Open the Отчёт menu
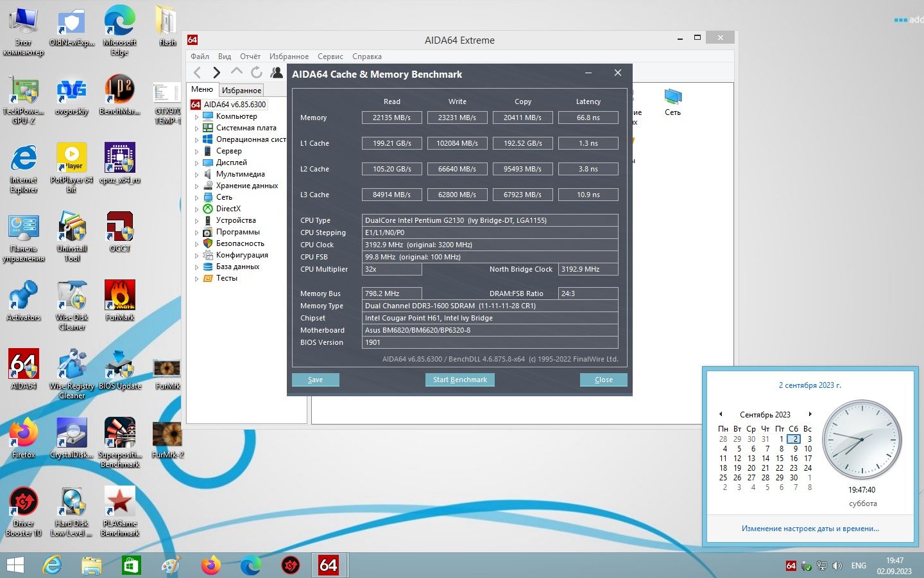924x578 pixels. [x=250, y=57]
